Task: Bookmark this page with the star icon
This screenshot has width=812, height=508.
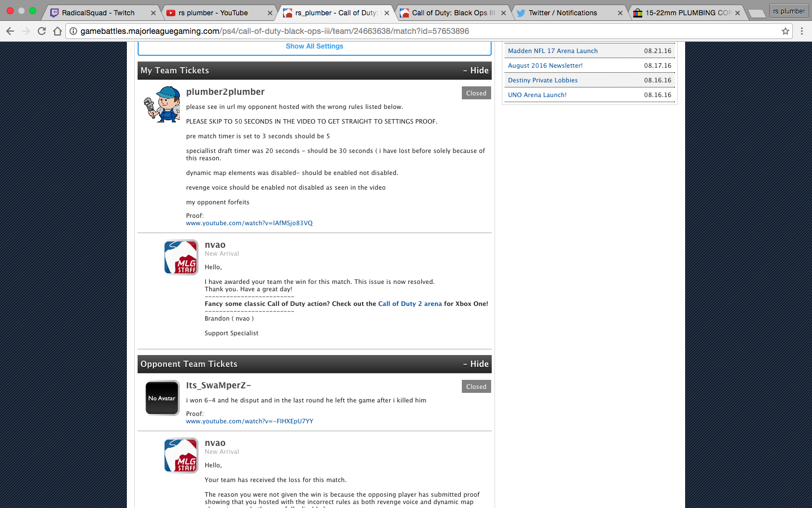Action: tap(785, 31)
